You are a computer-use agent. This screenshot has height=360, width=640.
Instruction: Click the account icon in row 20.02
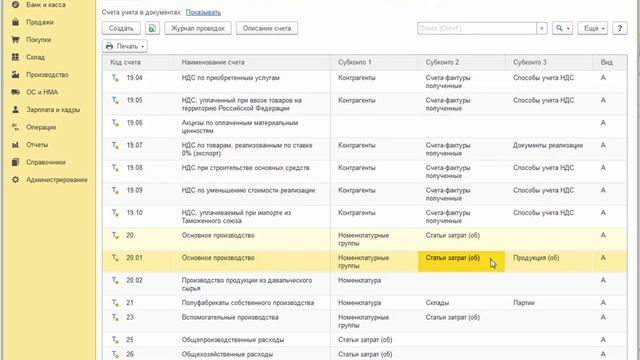[116, 280]
